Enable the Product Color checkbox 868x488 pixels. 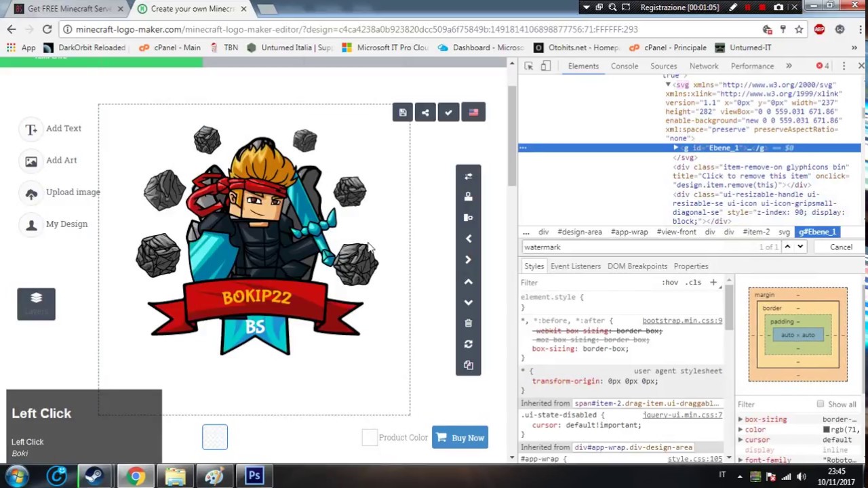click(x=369, y=437)
